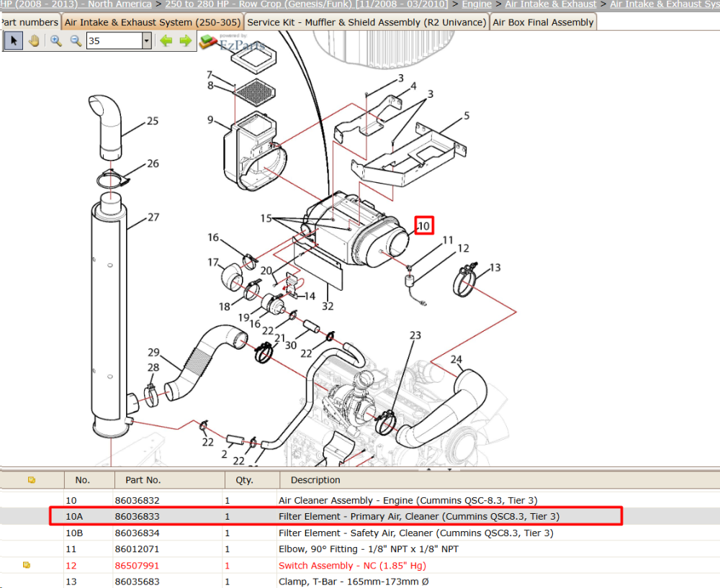Select row 11 Elbow, 90° Fitting

tap(360, 549)
